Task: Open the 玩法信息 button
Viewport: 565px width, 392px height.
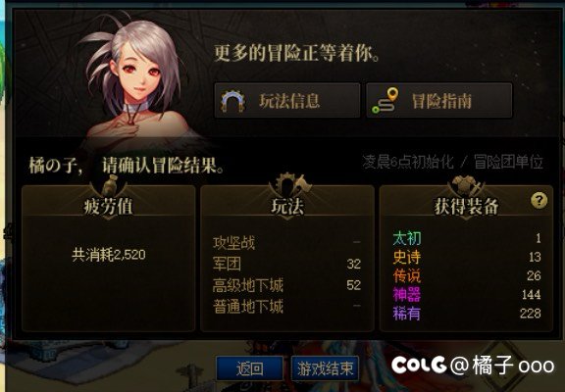Action: tap(287, 100)
